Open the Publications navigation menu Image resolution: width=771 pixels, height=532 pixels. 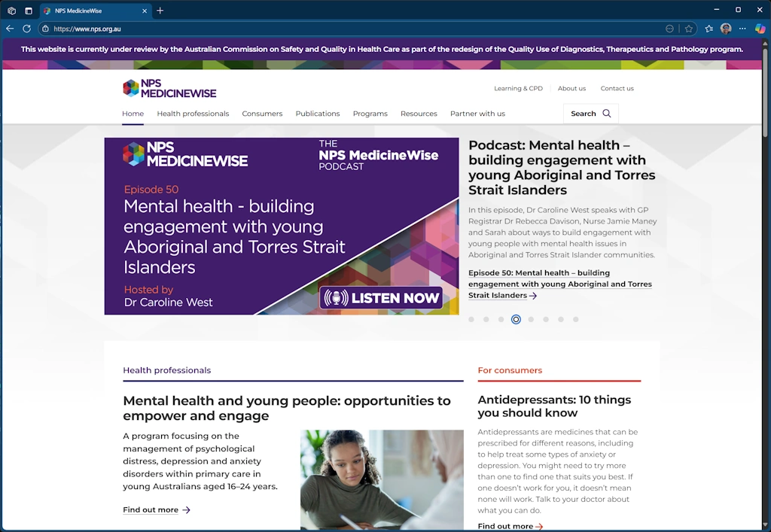(x=318, y=114)
